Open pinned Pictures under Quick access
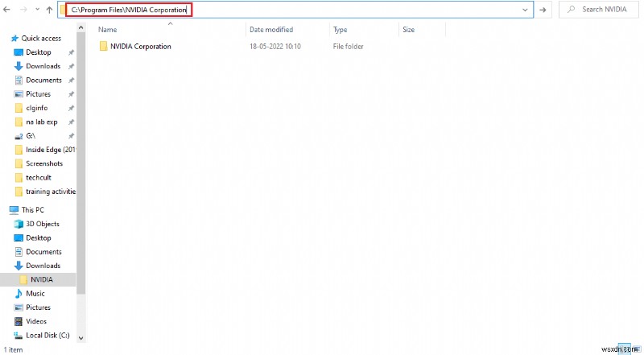The width and height of the screenshot is (644, 355). pos(38,94)
